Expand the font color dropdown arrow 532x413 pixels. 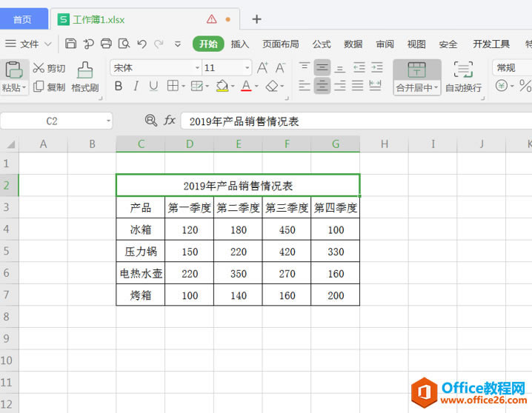pyautogui.click(x=256, y=86)
